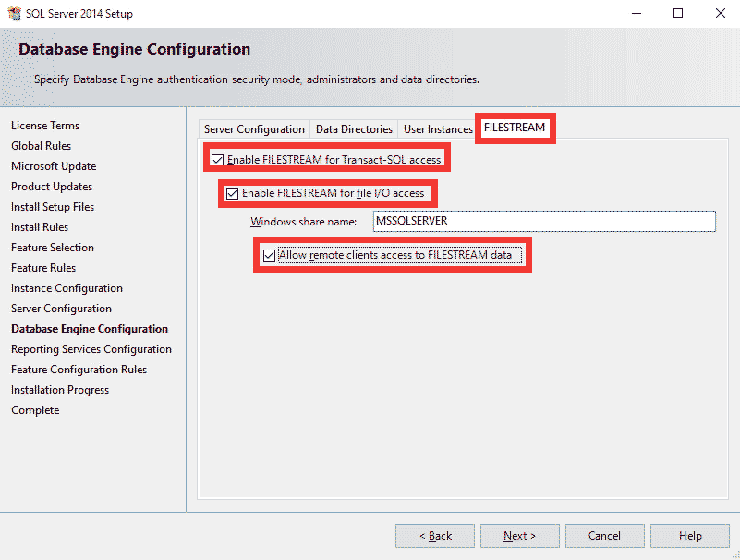Switch to the User Instances tab
Screen dimensions: 740x560
tap(437, 128)
